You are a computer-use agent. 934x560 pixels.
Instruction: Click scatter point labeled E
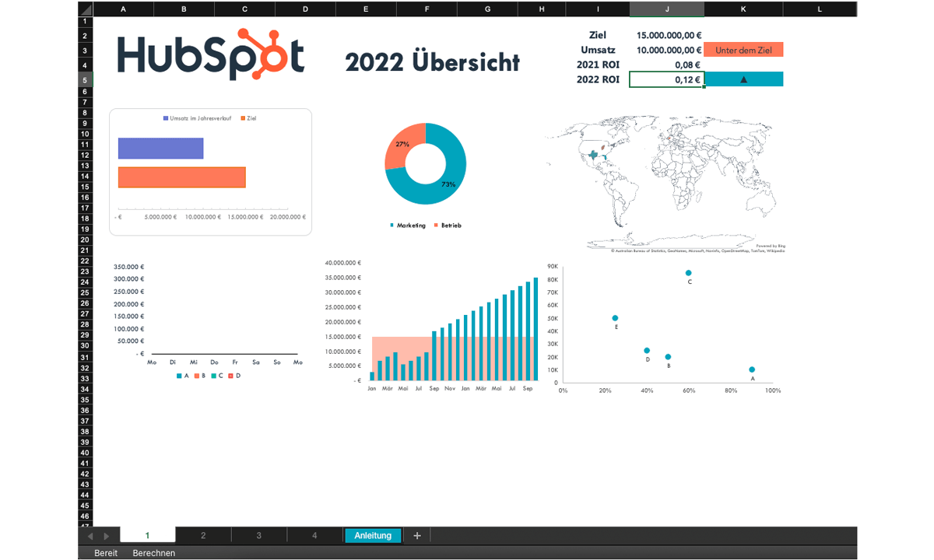pos(615,318)
